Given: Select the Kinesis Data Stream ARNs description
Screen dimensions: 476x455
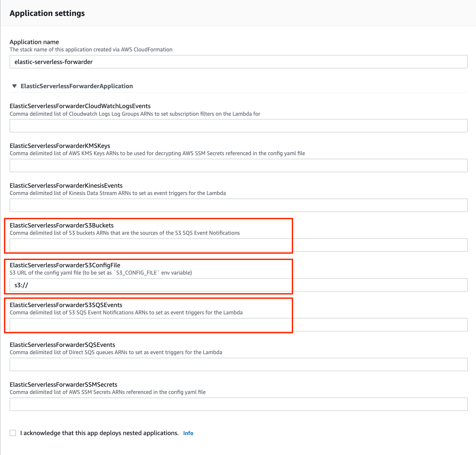Looking at the screenshot, I should 118,193.
